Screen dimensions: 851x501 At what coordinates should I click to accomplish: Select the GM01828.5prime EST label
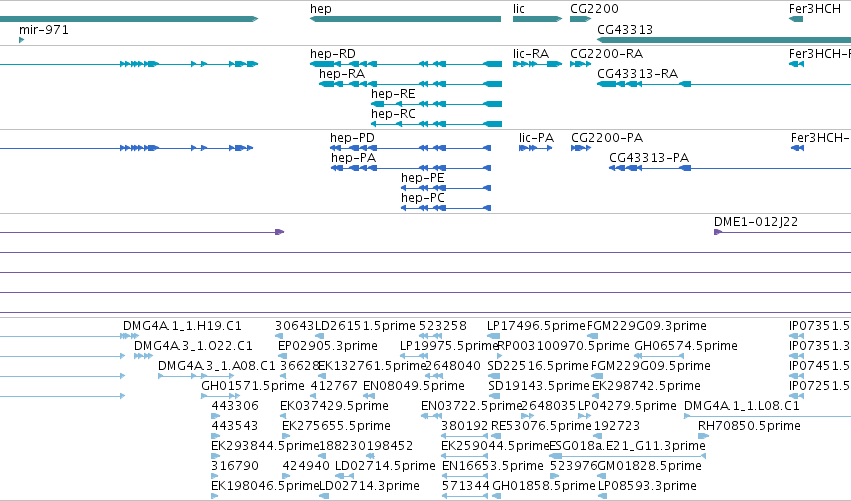tap(650, 467)
